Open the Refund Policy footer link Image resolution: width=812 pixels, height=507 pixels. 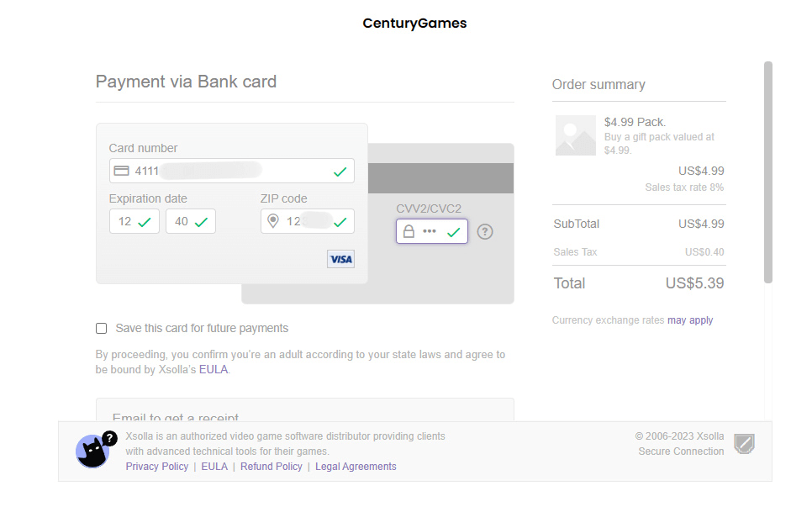click(271, 467)
